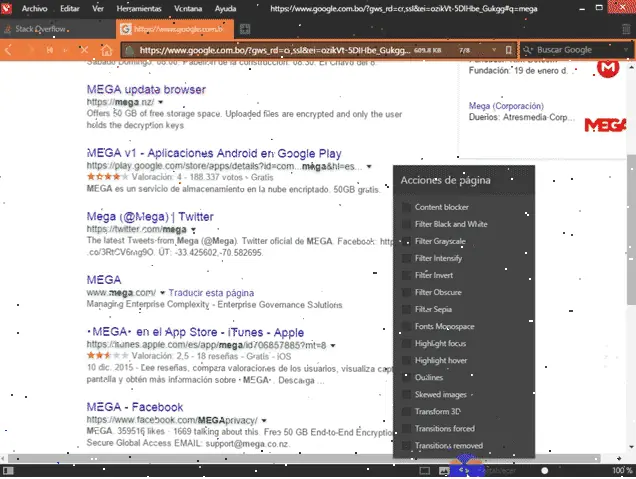This screenshot has height=479, width=636.
Task: Stop loading with the X button
Action: tap(84, 50)
